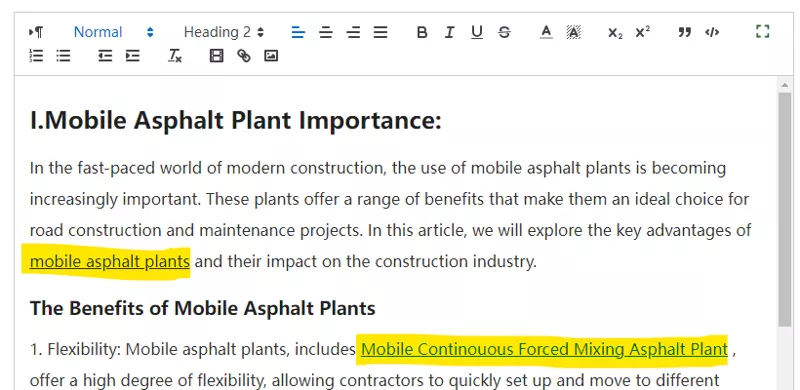The width and height of the screenshot is (800, 390).
Task: Center align the text
Action: [x=326, y=32]
